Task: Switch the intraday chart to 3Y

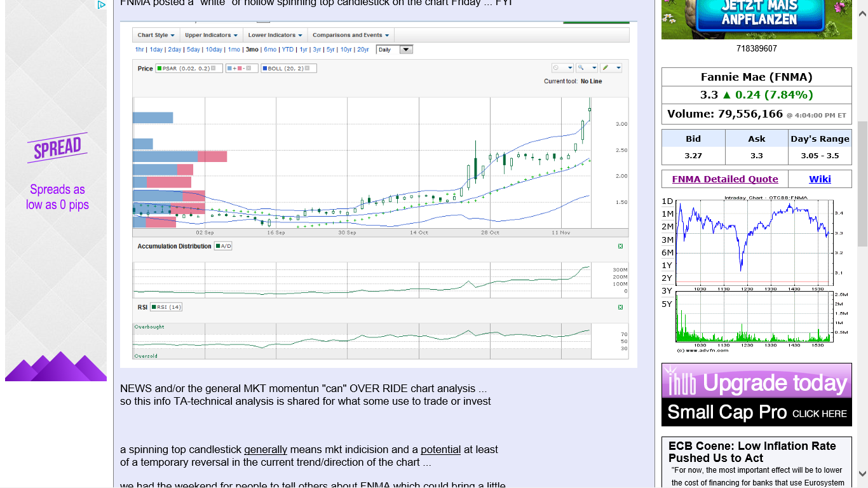Action: (667, 291)
